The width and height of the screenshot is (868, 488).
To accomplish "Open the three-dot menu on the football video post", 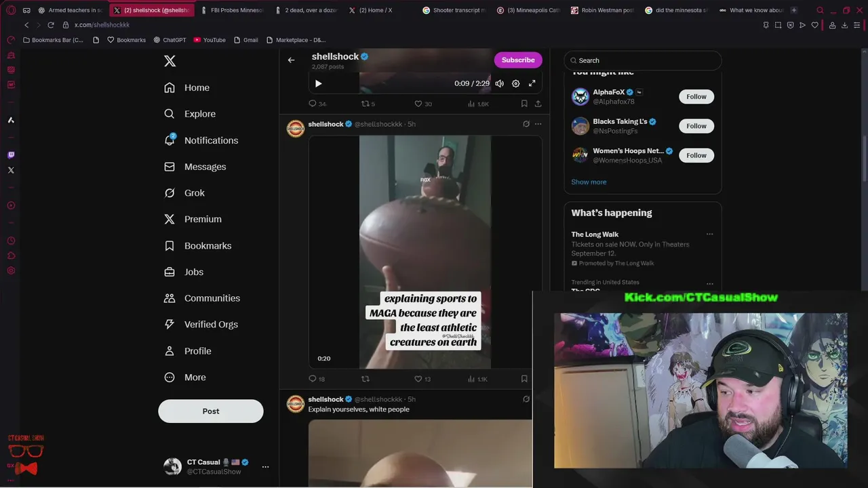I will click(x=538, y=124).
